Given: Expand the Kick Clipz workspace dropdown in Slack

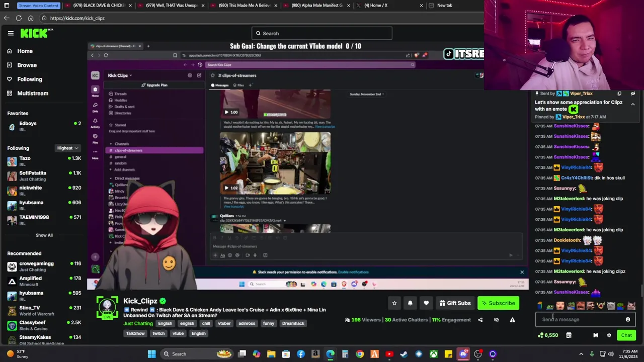Looking at the screenshot, I should point(120,75).
